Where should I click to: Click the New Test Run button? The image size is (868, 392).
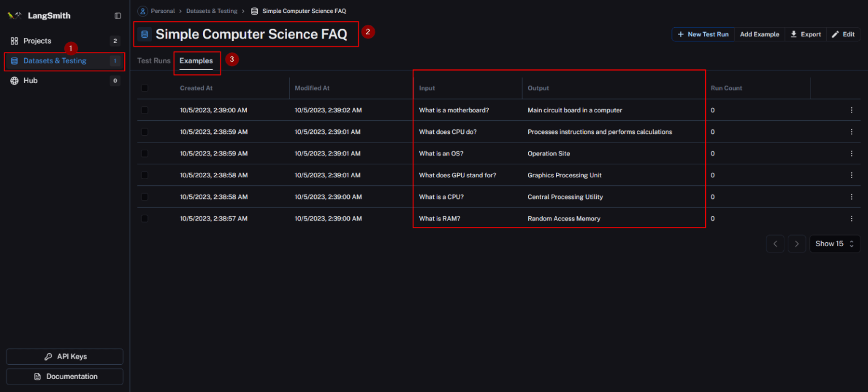(702, 34)
